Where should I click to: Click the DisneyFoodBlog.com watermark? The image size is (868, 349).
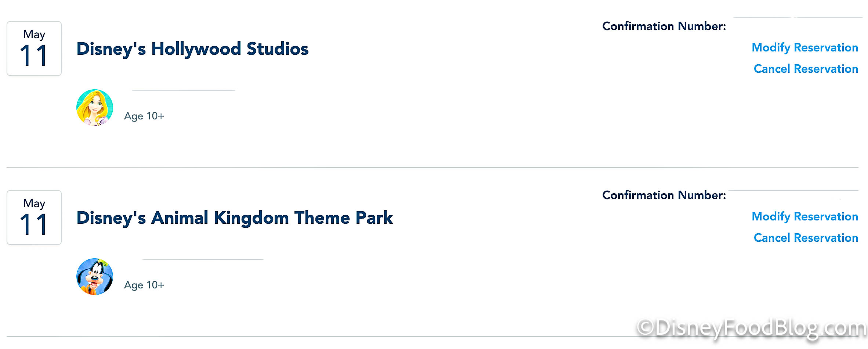751,328
